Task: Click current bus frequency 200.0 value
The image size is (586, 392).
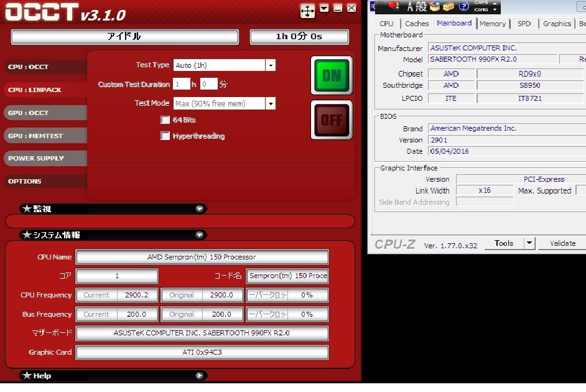Action: 137,314
